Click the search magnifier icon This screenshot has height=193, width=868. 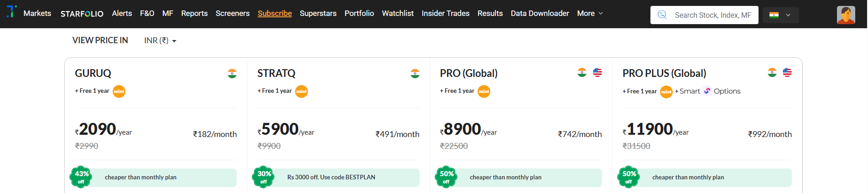(662, 15)
